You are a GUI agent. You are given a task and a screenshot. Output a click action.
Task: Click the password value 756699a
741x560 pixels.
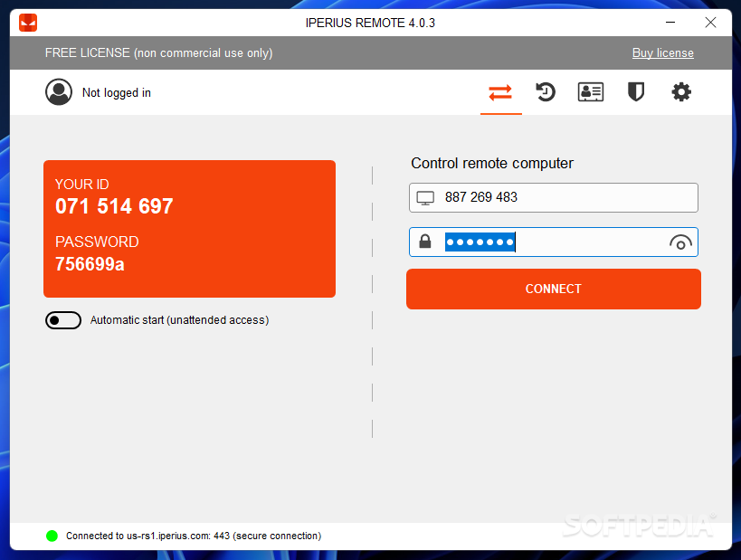tap(90, 264)
